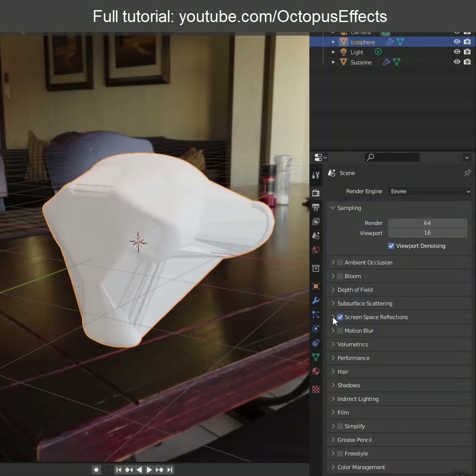The width and height of the screenshot is (476, 476).
Task: Open the Physics Properties tab
Action: click(x=316, y=329)
